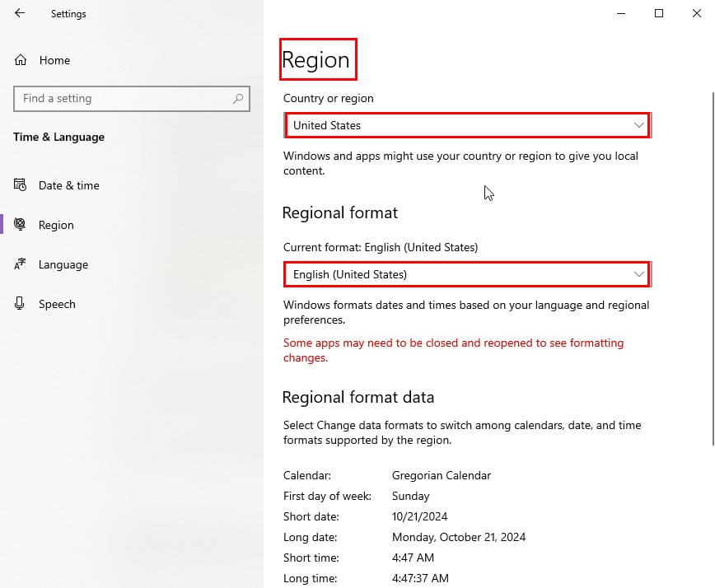
Task: Click the Find a setting field
Action: coord(132,99)
